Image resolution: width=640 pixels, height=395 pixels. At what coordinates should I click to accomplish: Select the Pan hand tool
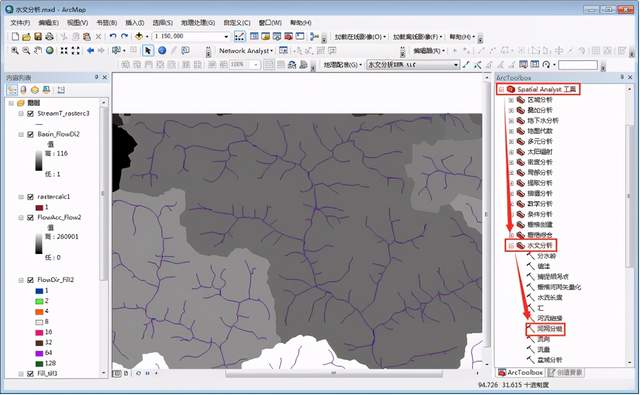click(x=38, y=51)
